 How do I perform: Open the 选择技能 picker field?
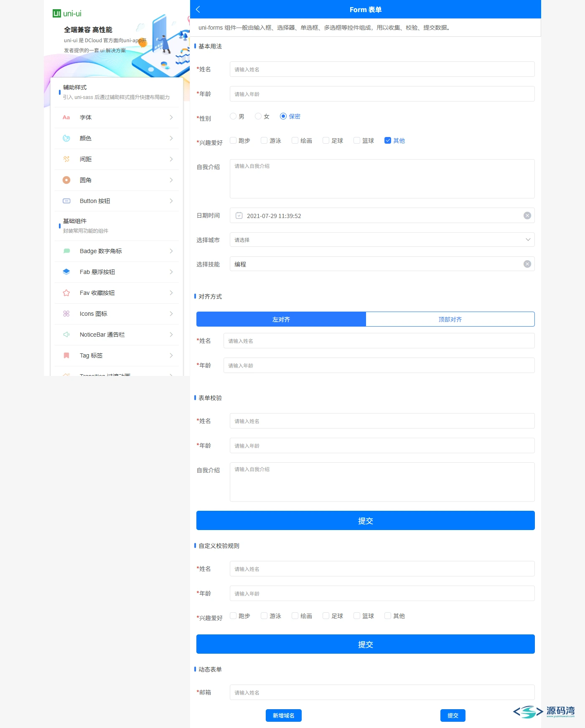point(382,264)
